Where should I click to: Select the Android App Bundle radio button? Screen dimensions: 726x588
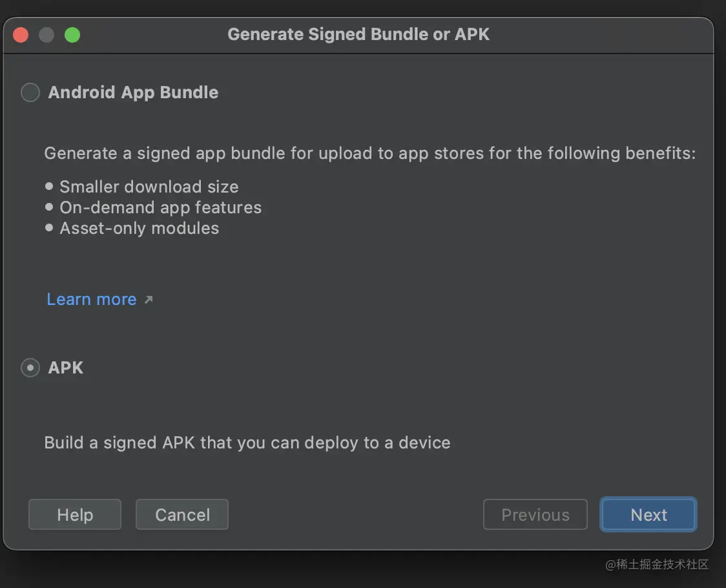[30, 92]
